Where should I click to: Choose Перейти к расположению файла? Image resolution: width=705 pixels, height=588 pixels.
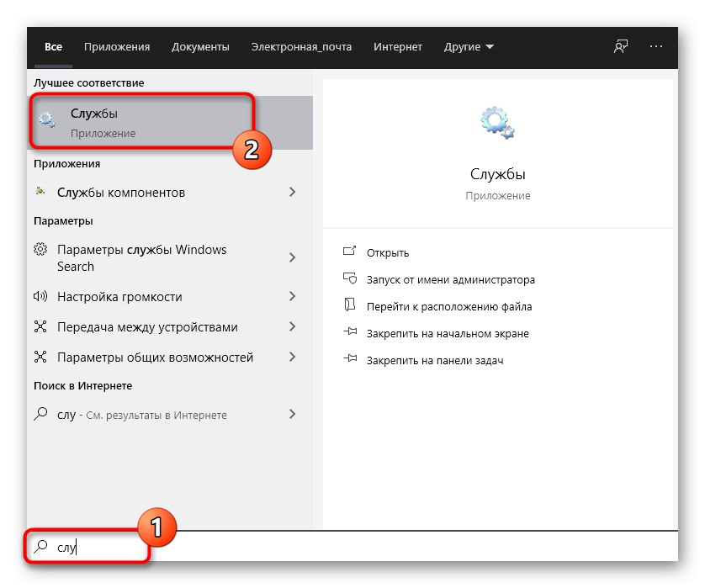pos(449,306)
